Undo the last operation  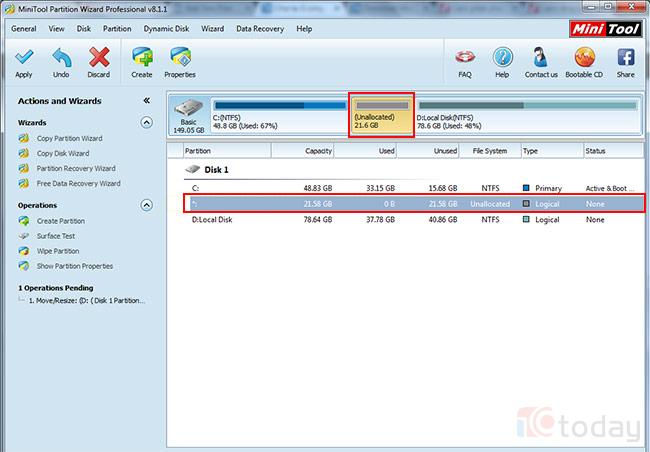pos(61,57)
